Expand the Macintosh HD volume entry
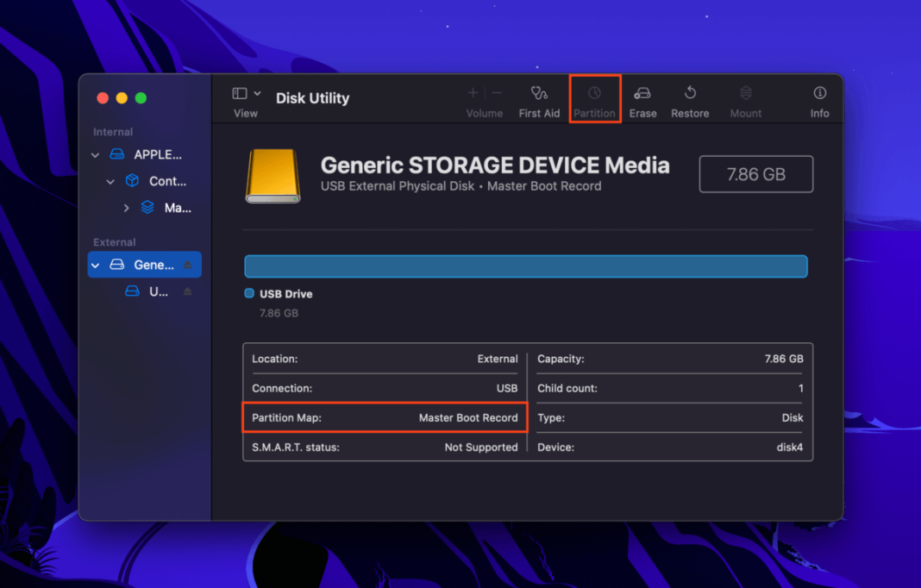This screenshot has width=921, height=588. pos(126,207)
